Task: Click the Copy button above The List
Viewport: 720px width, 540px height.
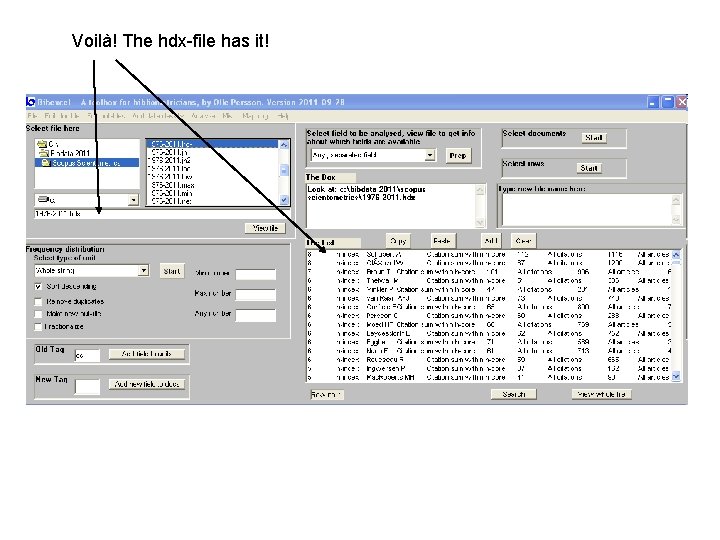Action: coord(398,241)
